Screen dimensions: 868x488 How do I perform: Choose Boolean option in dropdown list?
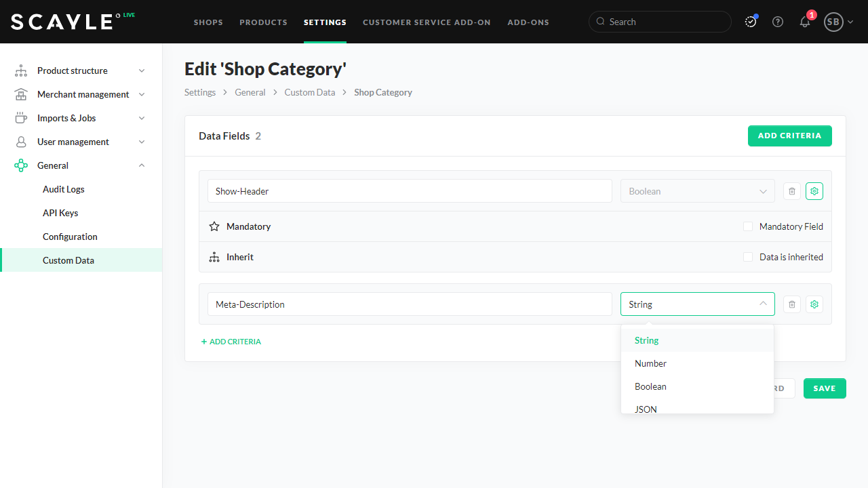click(x=650, y=386)
